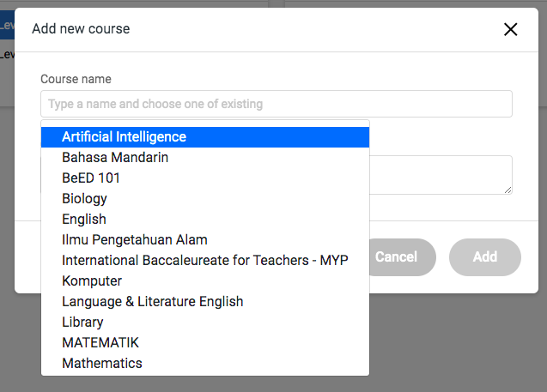Pick MATEMATIK from the suggestions
This screenshot has width=547, height=392.
[x=205, y=342]
